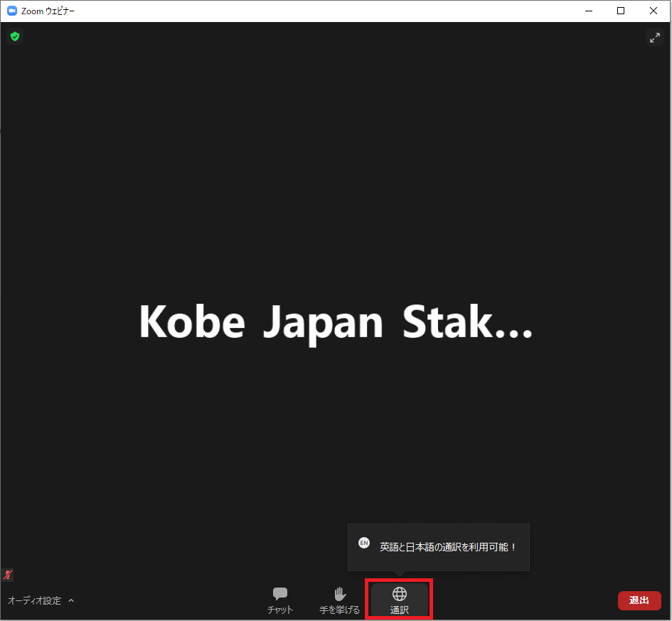Image resolution: width=672 pixels, height=621 pixels.
Task: Click the EN language badge in the tooltip
Action: [364, 543]
